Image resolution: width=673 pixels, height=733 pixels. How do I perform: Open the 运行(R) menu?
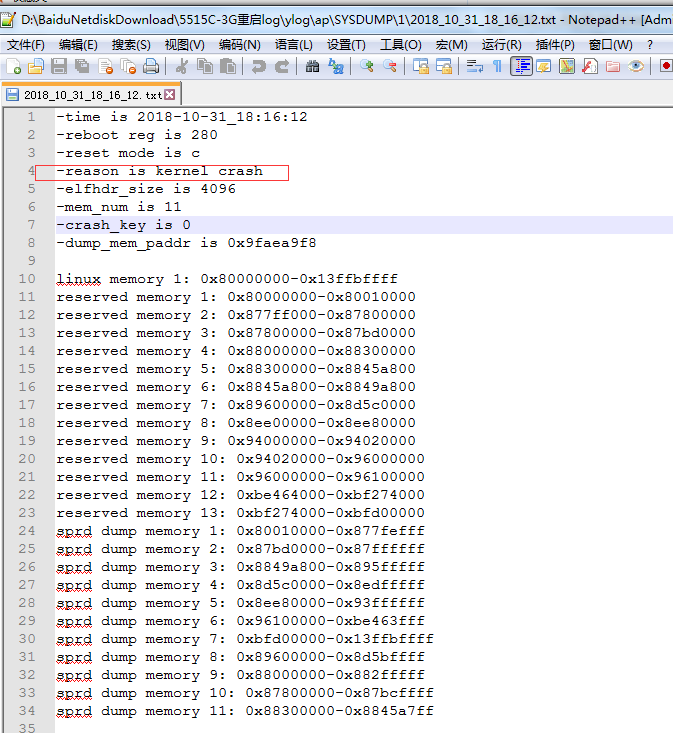coord(501,45)
